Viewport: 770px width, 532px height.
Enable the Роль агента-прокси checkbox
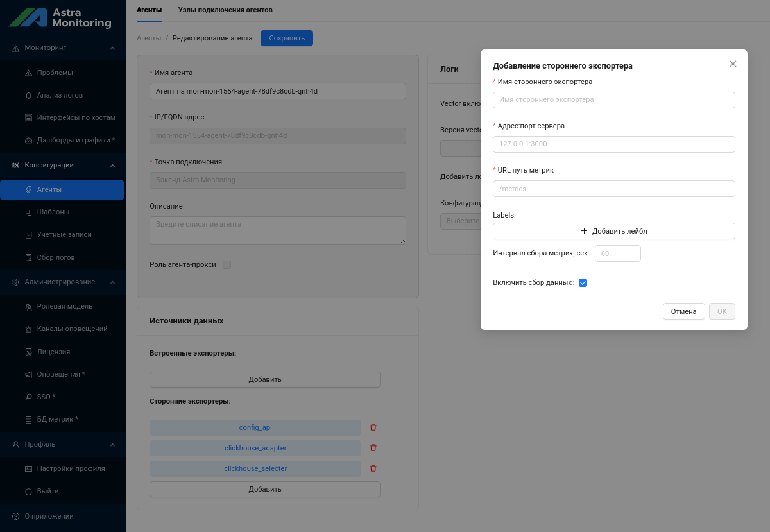point(227,264)
